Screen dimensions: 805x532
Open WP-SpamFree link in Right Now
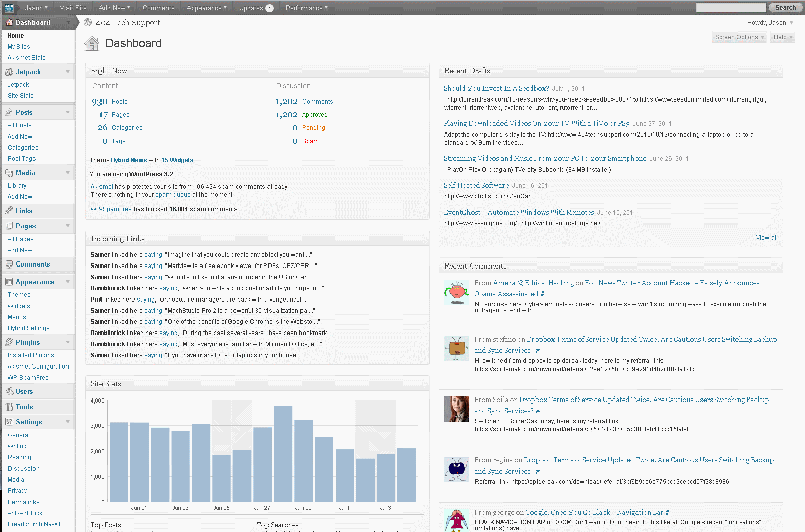[x=111, y=209]
